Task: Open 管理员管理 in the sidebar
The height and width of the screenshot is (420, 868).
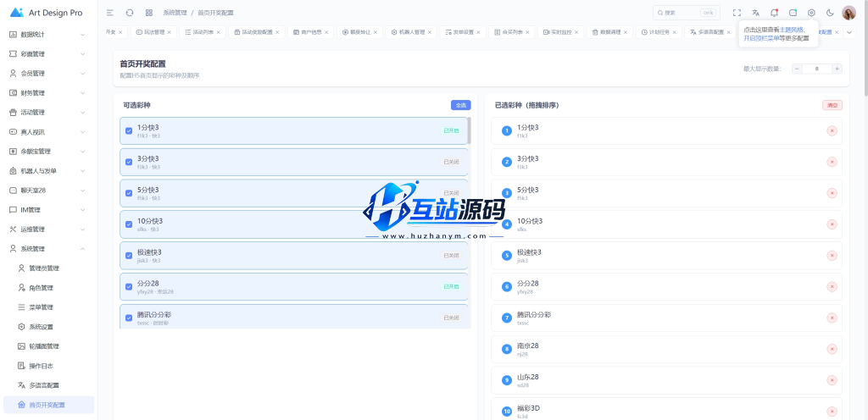Action: 48,268
